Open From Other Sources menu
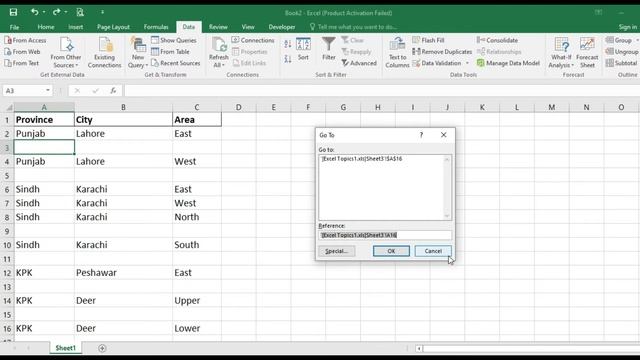 [x=66, y=52]
